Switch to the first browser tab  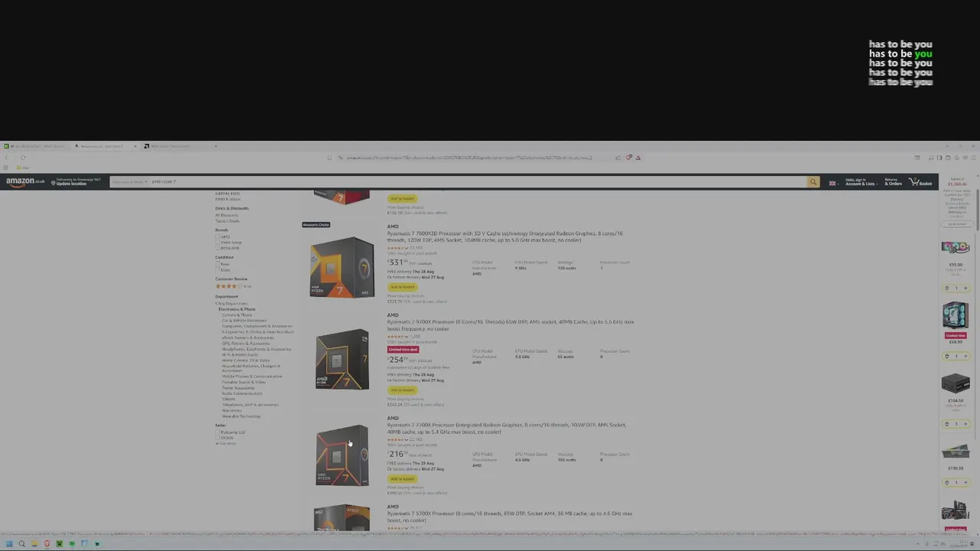coord(37,146)
